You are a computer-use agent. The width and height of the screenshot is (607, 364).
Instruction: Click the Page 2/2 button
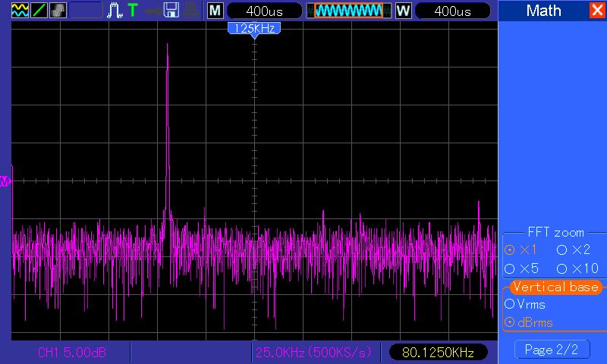pos(552,350)
